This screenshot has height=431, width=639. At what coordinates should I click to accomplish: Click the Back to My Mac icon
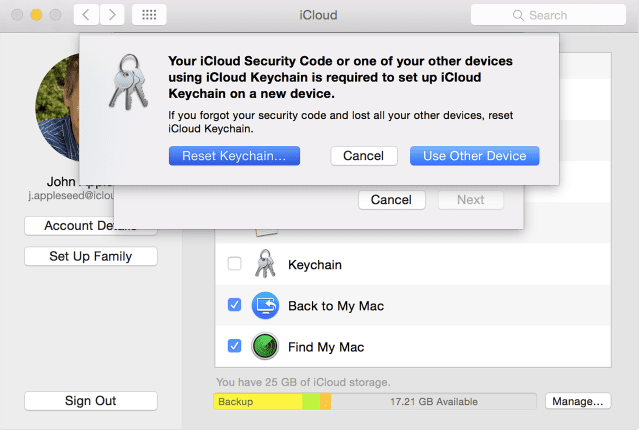pos(264,306)
